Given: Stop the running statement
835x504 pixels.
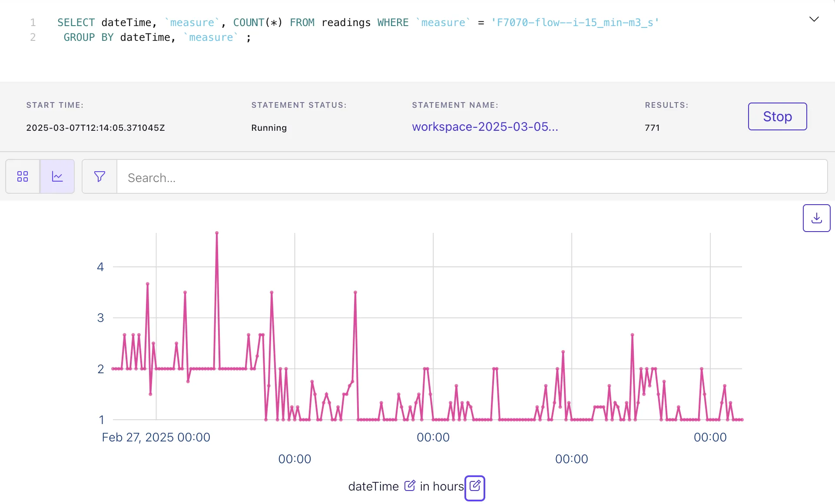Looking at the screenshot, I should 777,116.
